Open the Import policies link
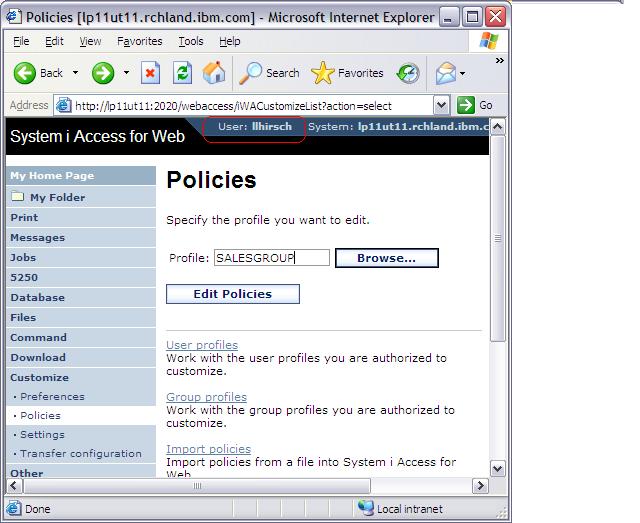640x523 pixels. coord(209,449)
